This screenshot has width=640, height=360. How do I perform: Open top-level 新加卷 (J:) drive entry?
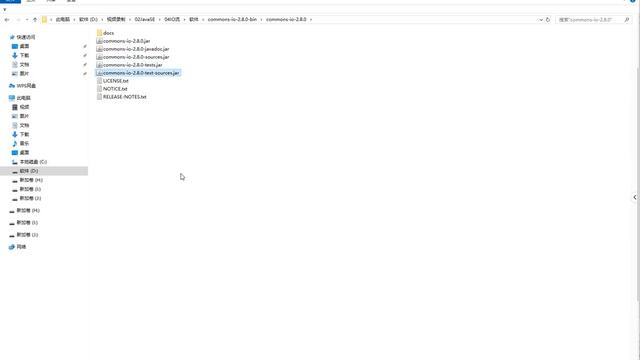pyautogui.click(x=24, y=235)
